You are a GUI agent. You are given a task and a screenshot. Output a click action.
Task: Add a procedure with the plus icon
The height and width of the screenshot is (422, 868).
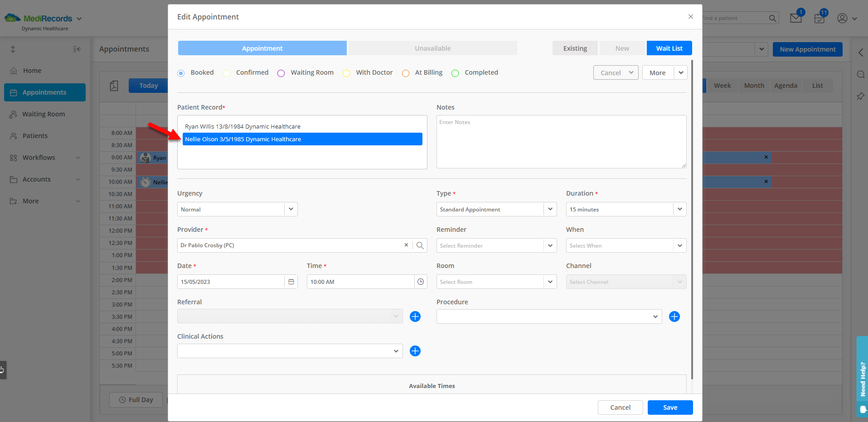pyautogui.click(x=674, y=316)
